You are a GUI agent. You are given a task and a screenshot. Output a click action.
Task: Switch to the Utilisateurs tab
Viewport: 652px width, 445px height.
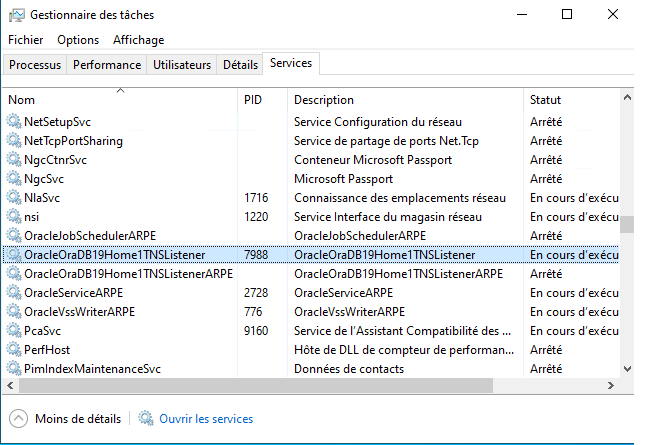(x=182, y=65)
